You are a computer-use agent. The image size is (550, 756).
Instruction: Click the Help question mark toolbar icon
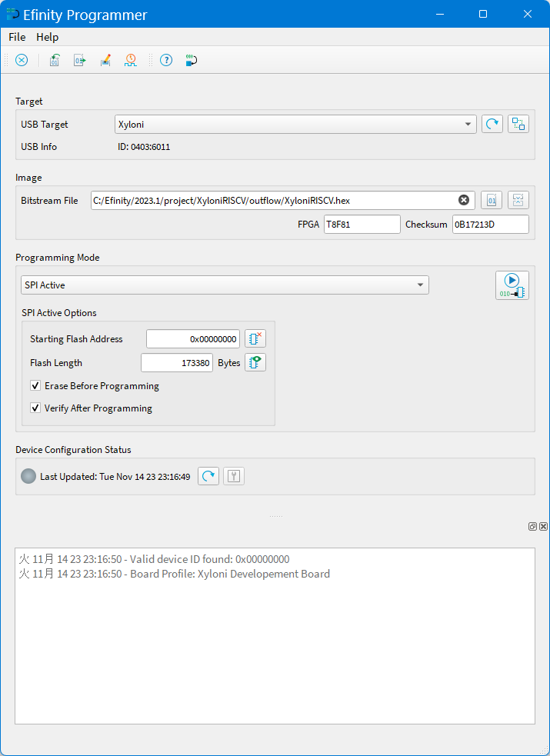click(x=166, y=61)
